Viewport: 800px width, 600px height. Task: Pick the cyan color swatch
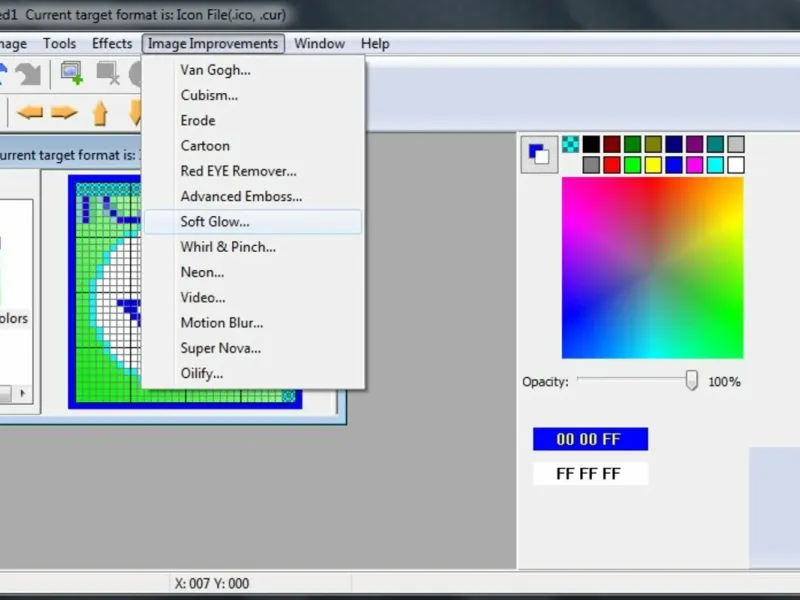tap(715, 165)
